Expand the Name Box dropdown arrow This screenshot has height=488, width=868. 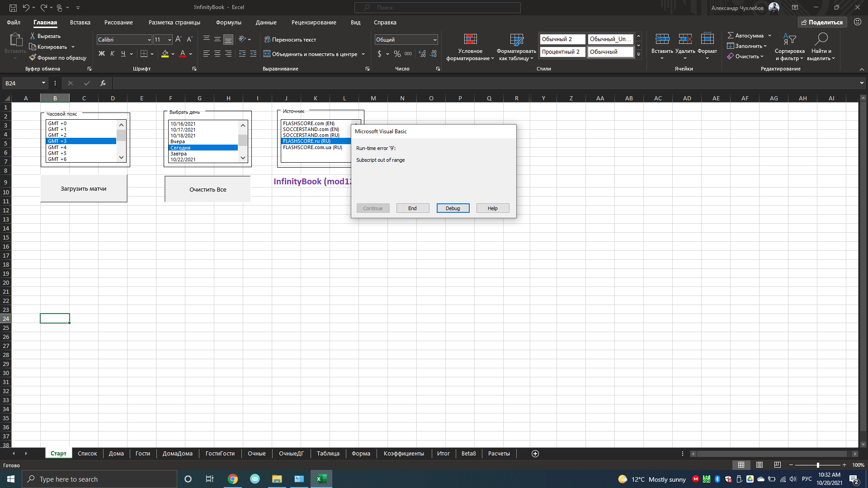click(x=43, y=83)
